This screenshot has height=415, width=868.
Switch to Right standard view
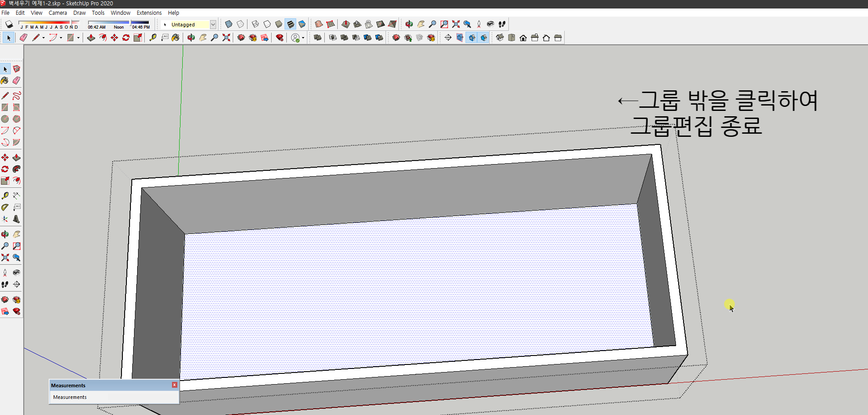coord(535,38)
